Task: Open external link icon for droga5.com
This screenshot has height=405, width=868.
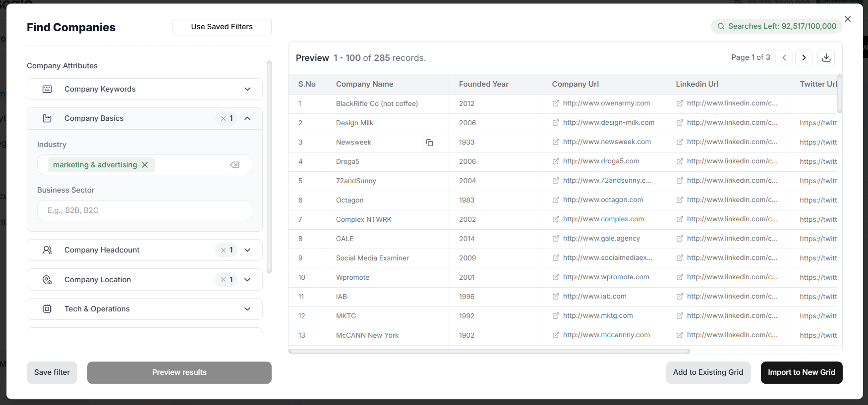Action: [x=556, y=161]
